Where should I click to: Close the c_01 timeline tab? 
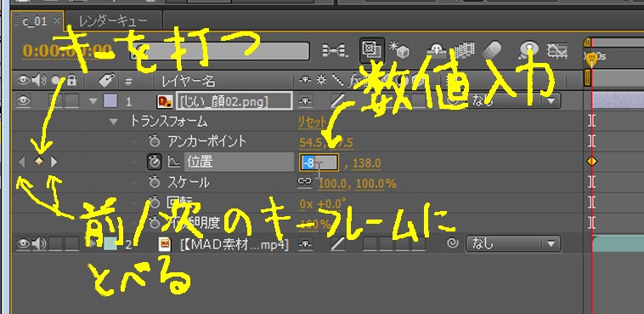click(x=57, y=20)
